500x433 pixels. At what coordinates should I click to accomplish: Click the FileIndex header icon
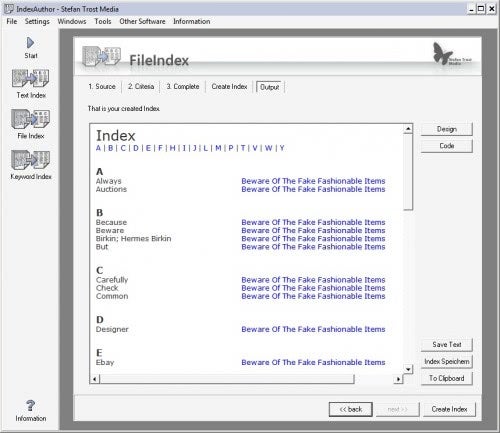point(101,56)
